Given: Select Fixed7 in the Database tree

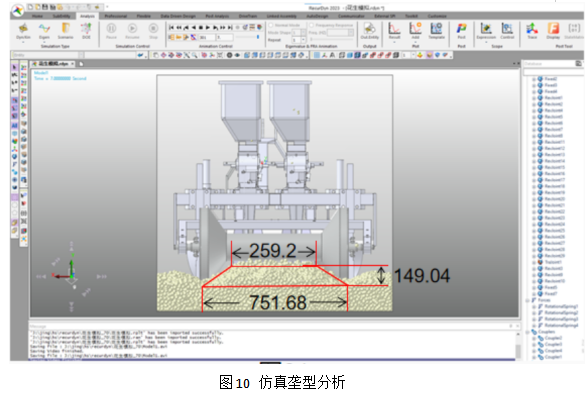Looking at the screenshot, I should click(x=551, y=293).
